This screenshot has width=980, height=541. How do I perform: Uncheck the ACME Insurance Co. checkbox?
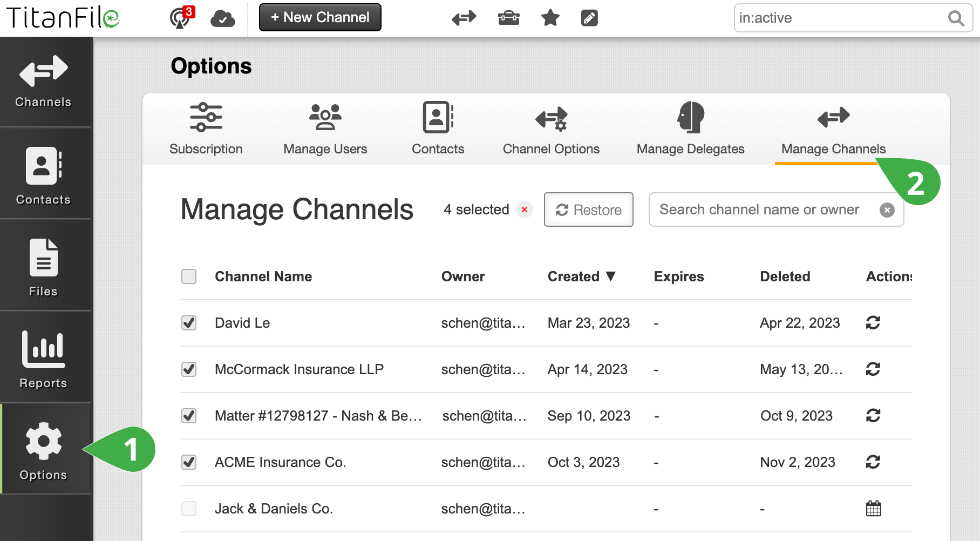click(188, 462)
